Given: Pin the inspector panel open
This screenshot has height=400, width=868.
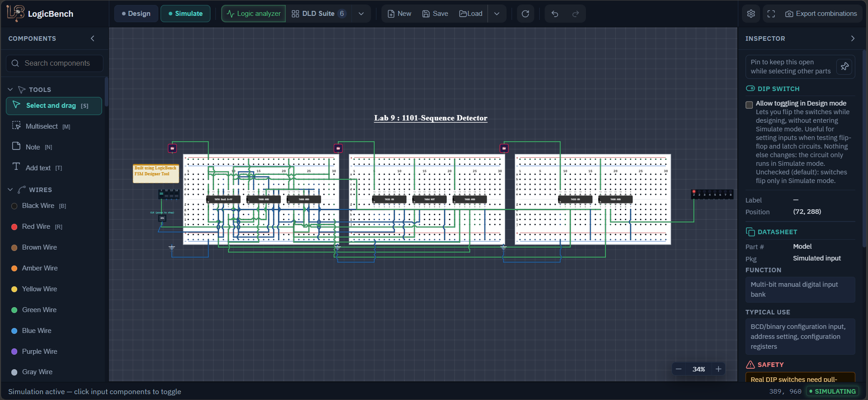Looking at the screenshot, I should (844, 67).
